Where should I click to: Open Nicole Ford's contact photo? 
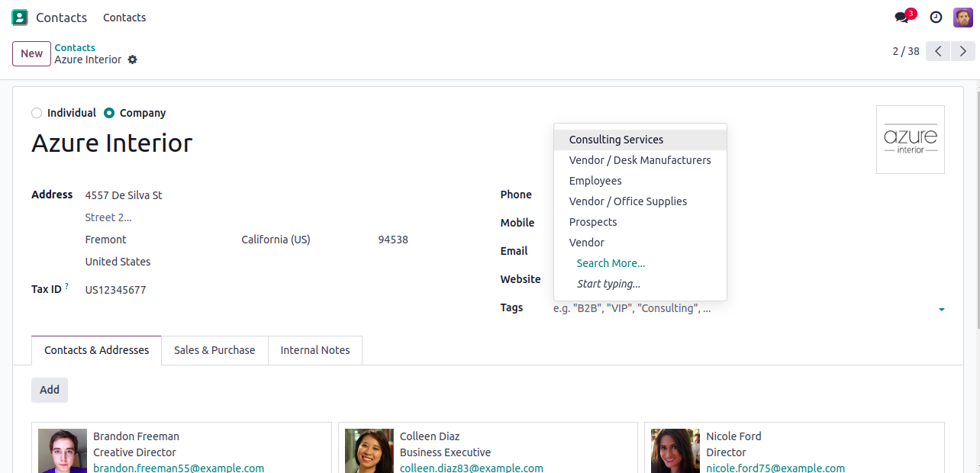[x=675, y=451]
